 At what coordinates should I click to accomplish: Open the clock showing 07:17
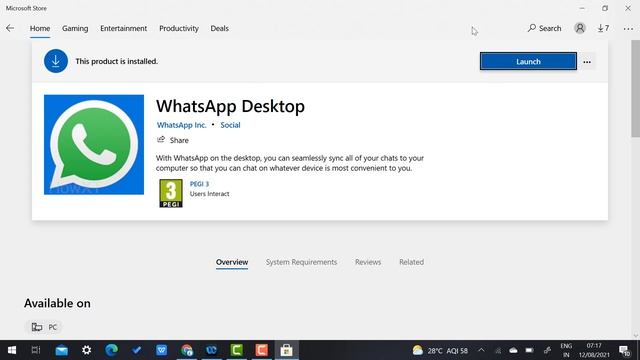[x=594, y=350]
